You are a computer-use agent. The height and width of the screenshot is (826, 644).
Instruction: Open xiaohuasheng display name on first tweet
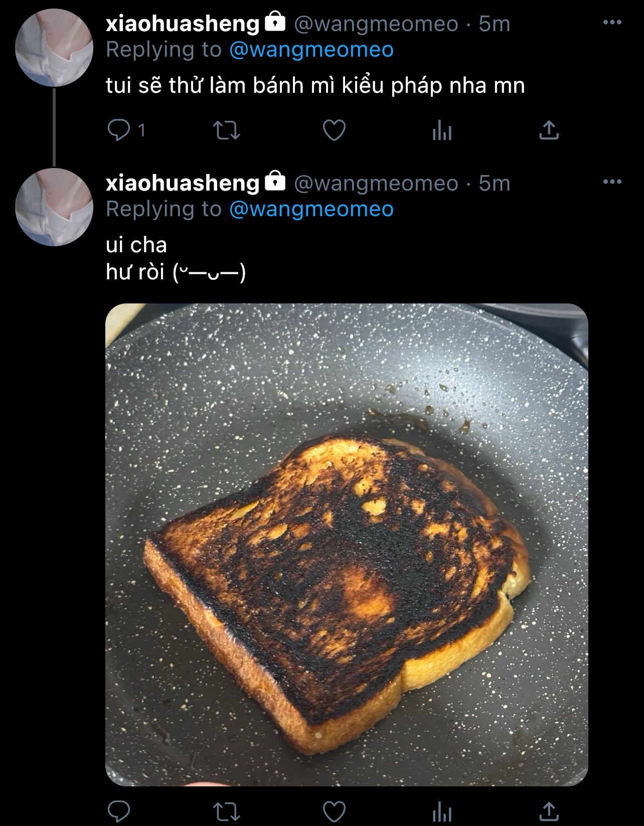[183, 24]
